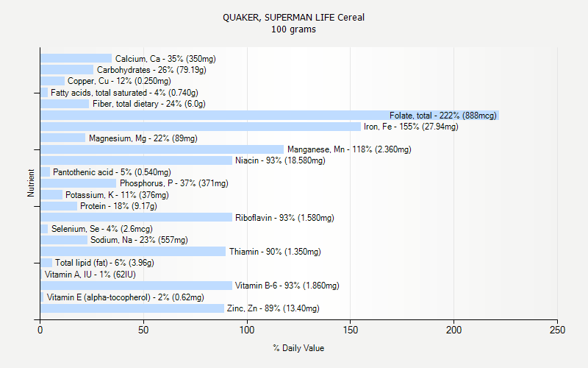Select the 'Protein - 18% (9.17g)' label

(x=118, y=206)
